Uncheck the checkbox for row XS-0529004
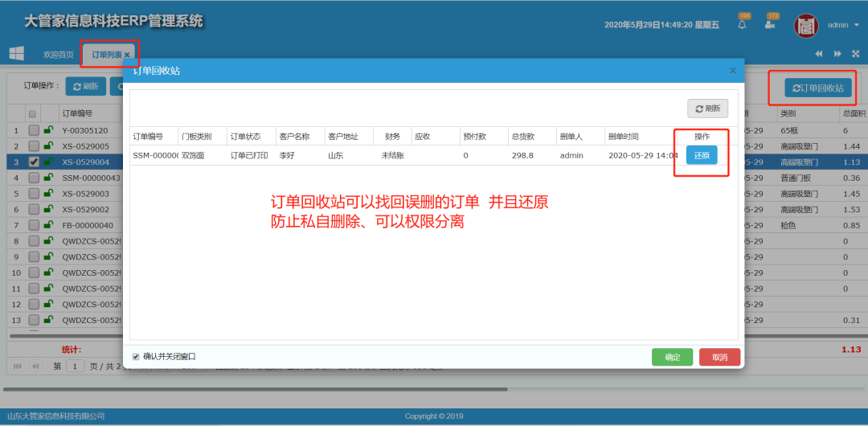The height and width of the screenshot is (426, 868). pyautogui.click(x=34, y=162)
